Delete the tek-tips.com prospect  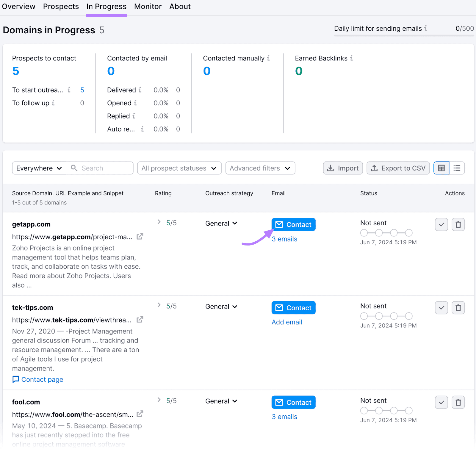coord(458,308)
